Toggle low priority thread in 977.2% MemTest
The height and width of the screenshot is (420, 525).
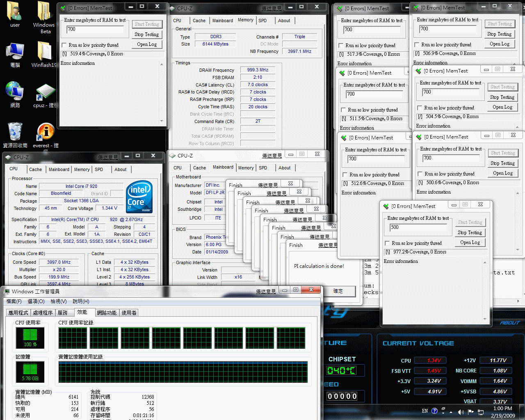click(x=387, y=243)
